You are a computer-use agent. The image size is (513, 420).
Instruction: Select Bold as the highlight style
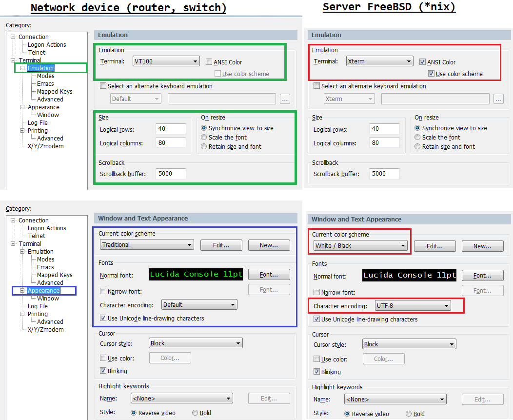pyautogui.click(x=195, y=413)
